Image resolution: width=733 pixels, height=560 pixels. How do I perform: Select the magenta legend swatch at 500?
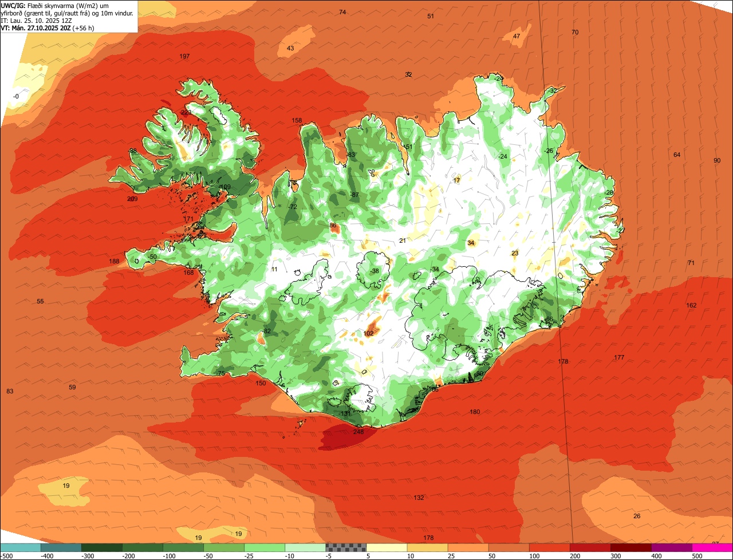tap(713, 547)
